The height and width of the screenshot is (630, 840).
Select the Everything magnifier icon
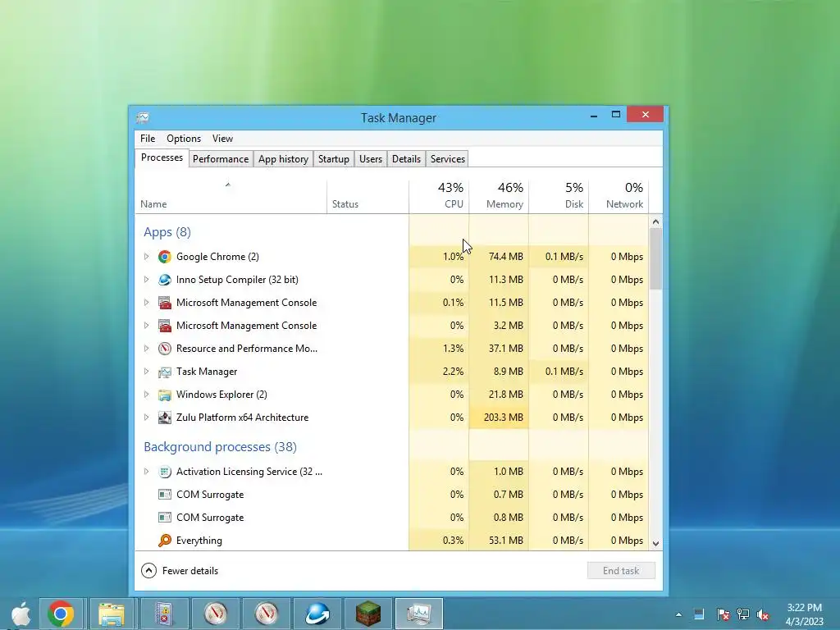pos(164,541)
